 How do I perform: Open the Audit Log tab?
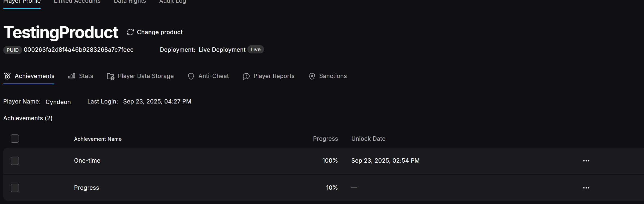(x=172, y=2)
